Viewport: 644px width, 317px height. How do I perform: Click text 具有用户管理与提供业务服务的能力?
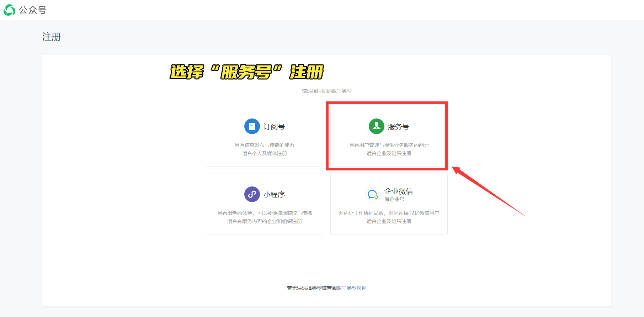[x=389, y=145]
